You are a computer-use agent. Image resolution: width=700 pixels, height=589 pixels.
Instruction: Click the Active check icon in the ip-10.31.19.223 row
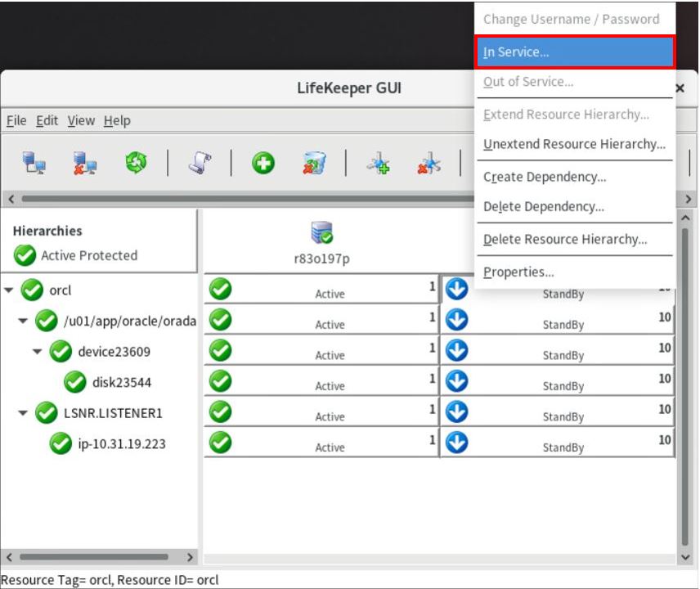(221, 443)
